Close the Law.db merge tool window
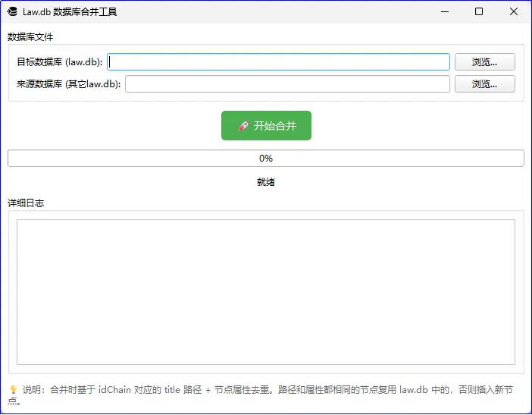This screenshot has width=532, height=415. coord(514,11)
